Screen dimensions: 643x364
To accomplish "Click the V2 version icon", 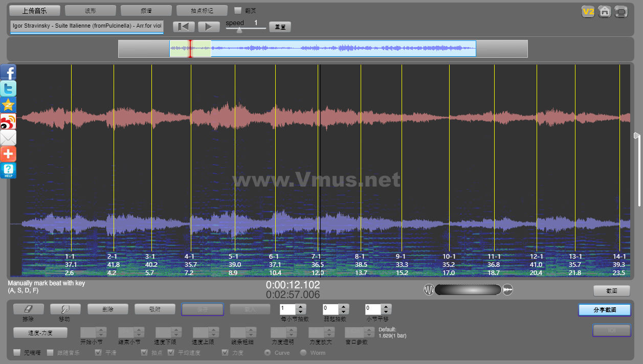I will click(x=588, y=12).
